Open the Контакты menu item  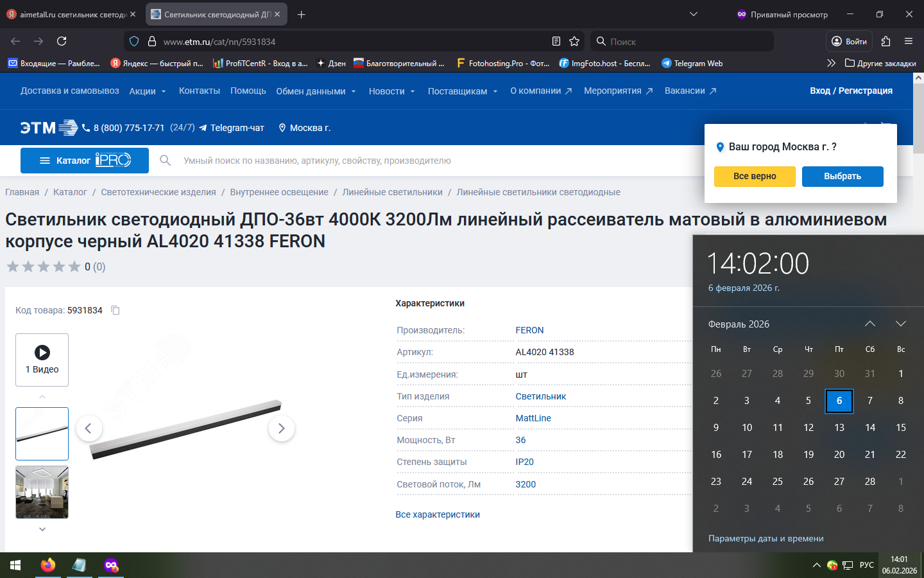point(199,91)
